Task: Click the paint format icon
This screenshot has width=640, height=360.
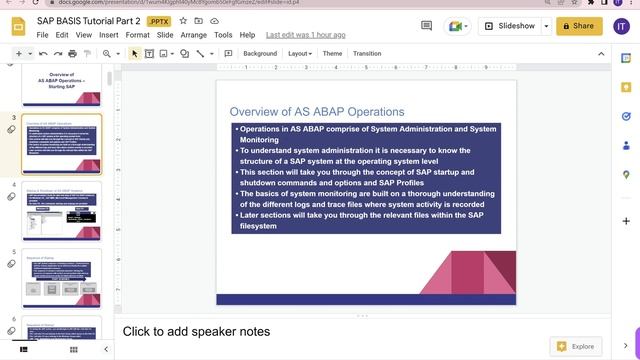Action: [x=87, y=53]
